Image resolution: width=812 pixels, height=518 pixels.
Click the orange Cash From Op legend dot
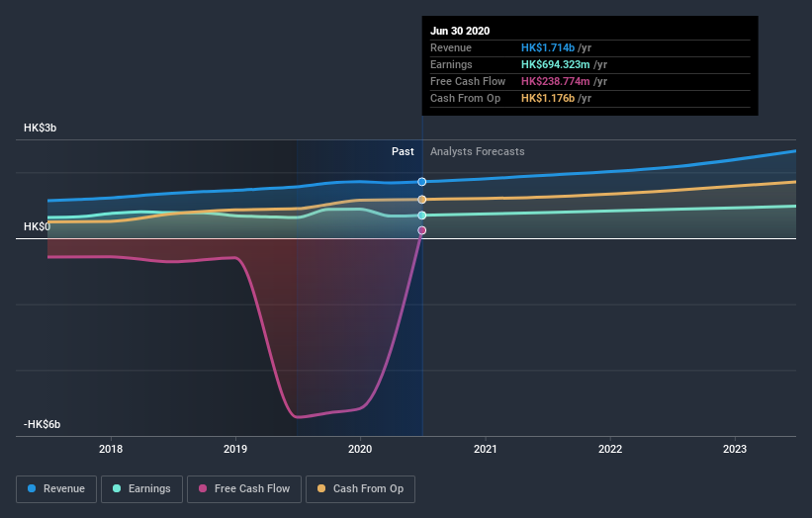click(321, 488)
